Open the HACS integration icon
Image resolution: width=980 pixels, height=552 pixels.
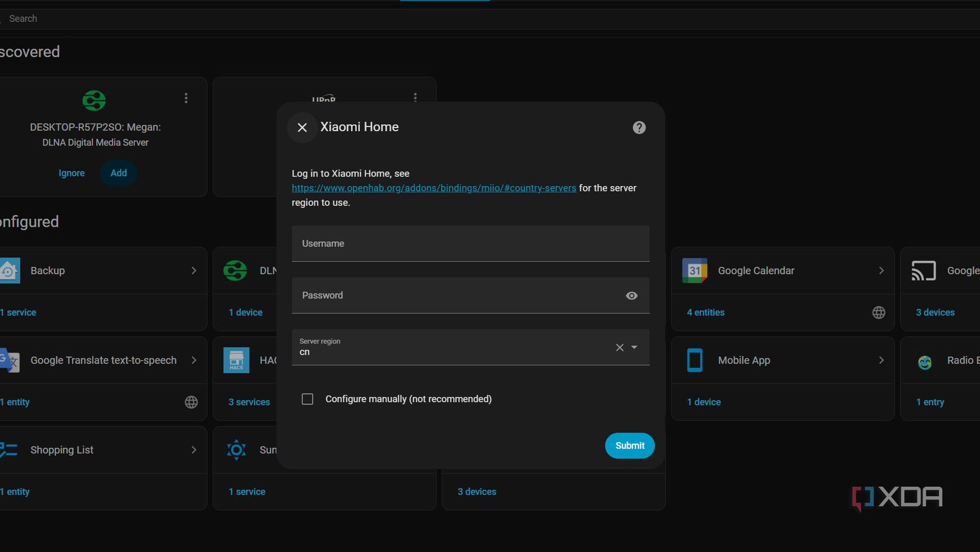tap(236, 360)
